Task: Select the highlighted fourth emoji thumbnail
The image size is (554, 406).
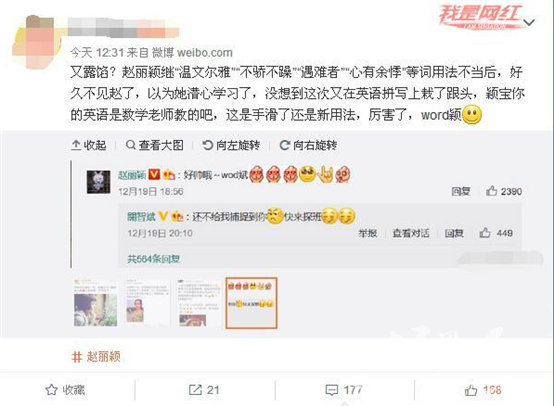Action: click(251, 303)
